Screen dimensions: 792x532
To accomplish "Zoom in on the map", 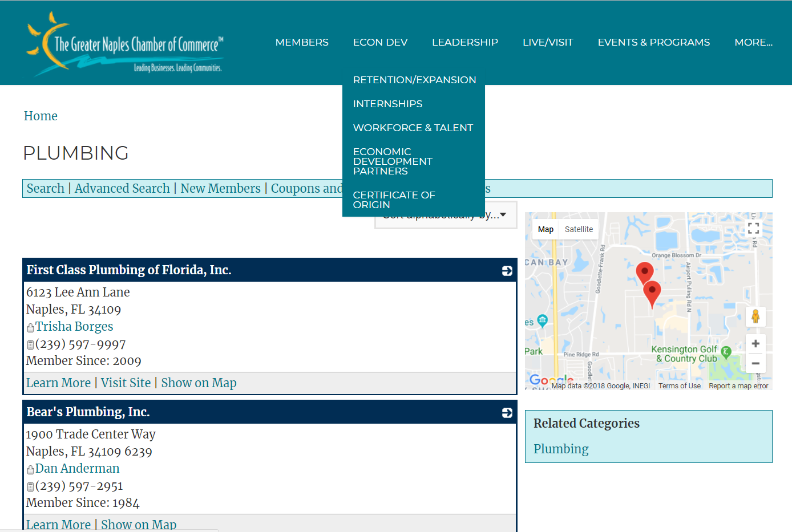I will [x=755, y=344].
